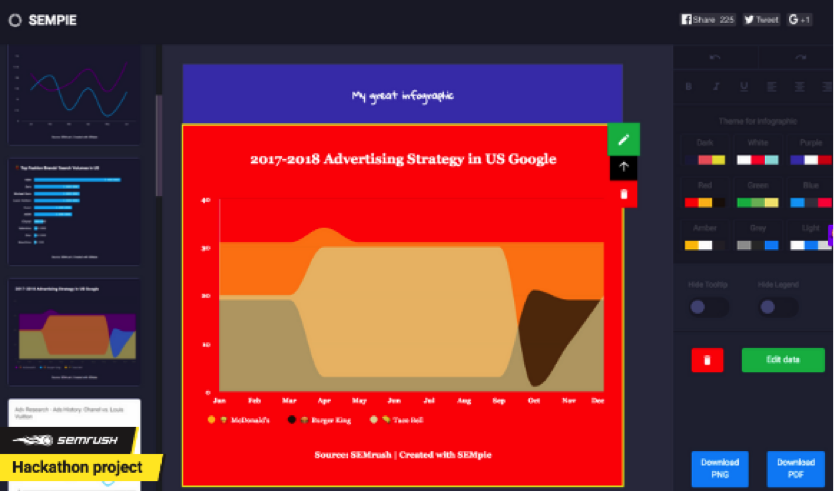Download infographic as PDF
834x492 pixels.
pyautogui.click(x=795, y=469)
